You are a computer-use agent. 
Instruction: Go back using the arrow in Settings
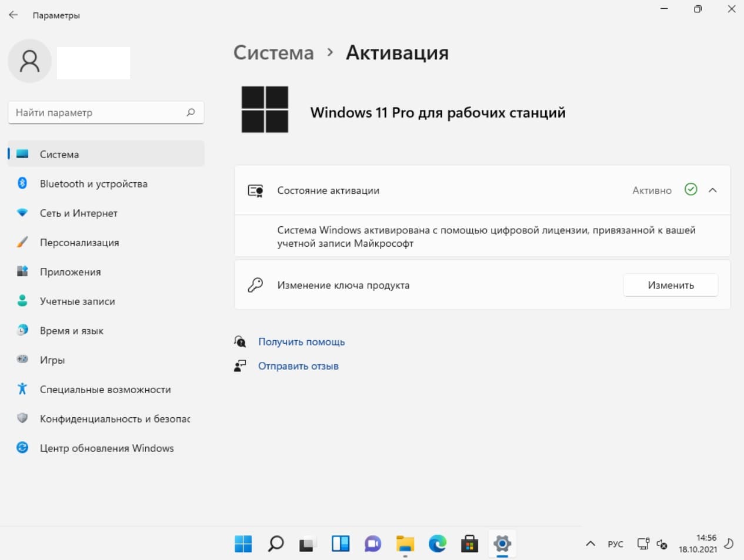coord(14,15)
